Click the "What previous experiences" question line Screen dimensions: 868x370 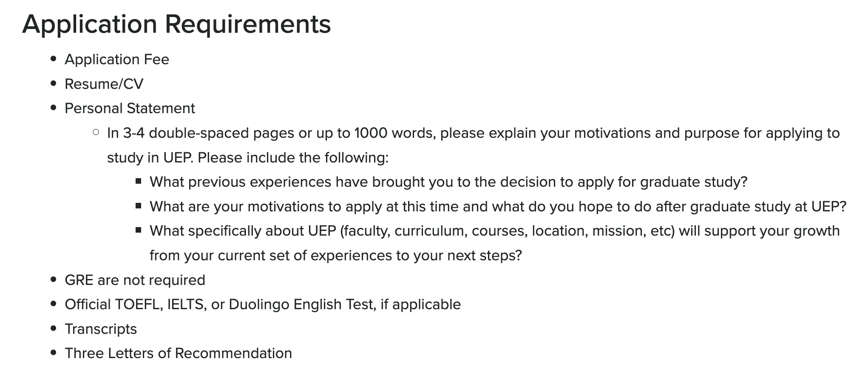[x=448, y=182]
